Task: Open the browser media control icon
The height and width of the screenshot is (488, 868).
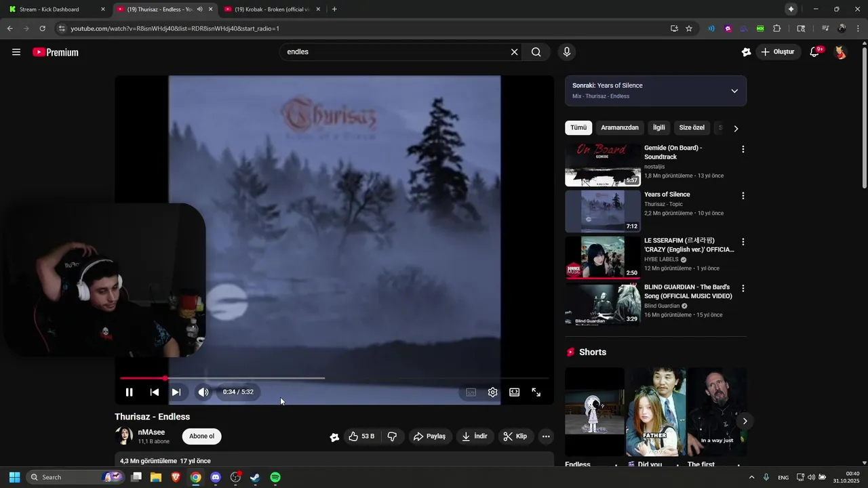Action: (825, 28)
